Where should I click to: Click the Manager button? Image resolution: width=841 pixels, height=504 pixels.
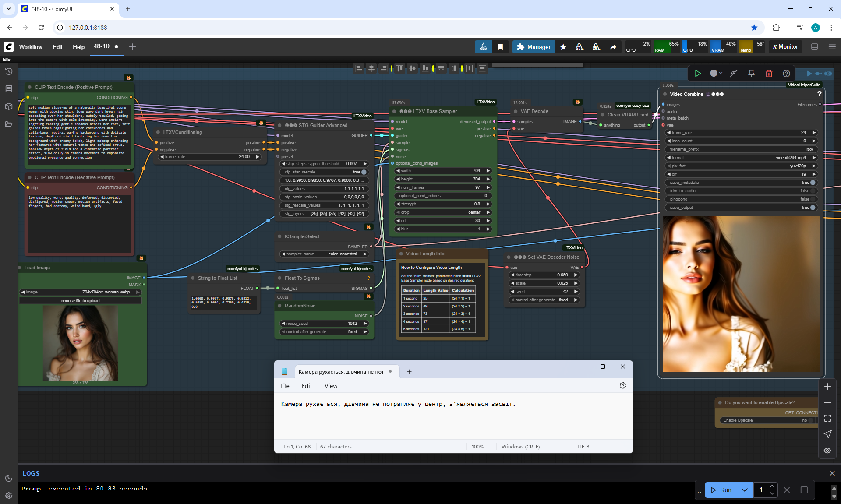point(534,47)
